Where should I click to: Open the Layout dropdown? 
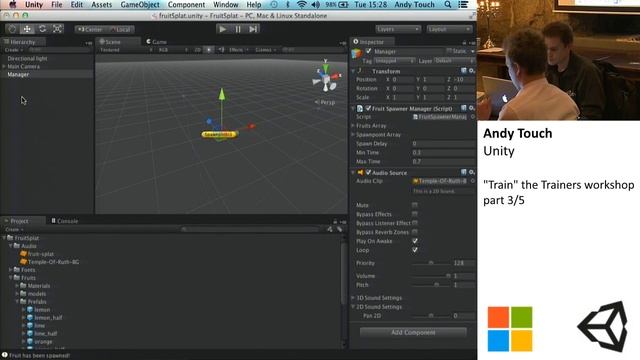pos(449,29)
